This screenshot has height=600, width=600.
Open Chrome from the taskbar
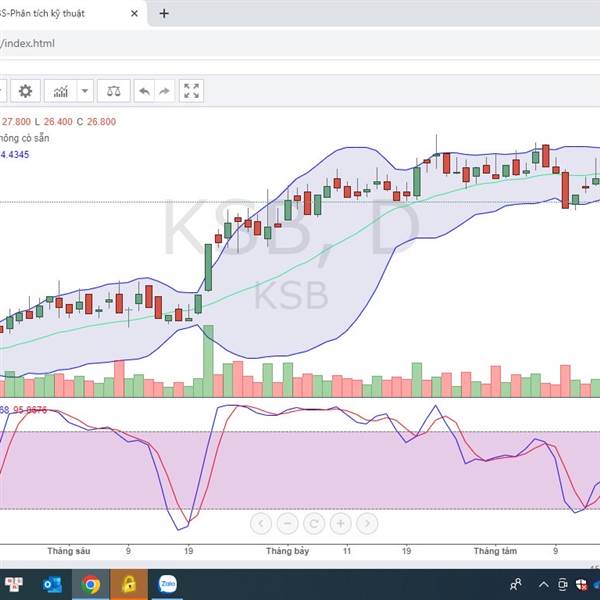(x=91, y=584)
